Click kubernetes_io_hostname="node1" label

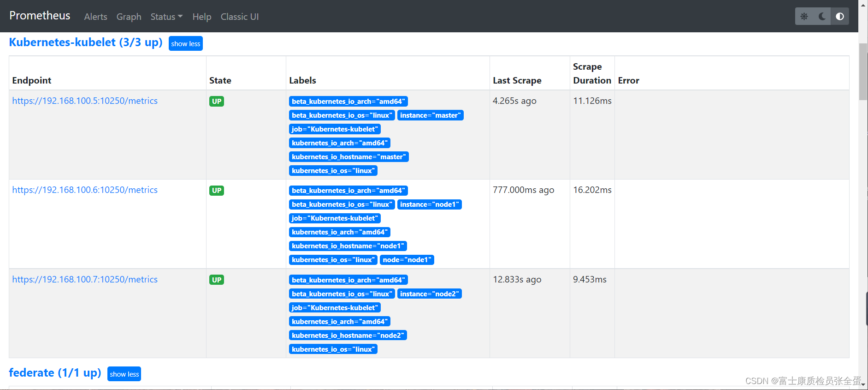click(348, 246)
